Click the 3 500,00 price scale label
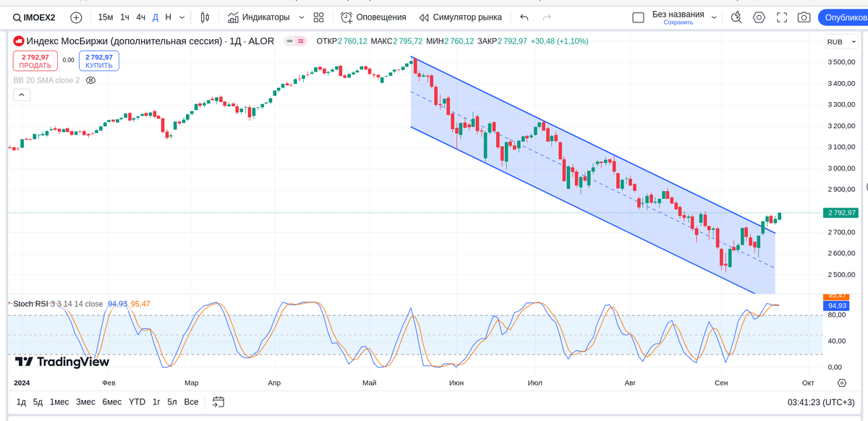 pyautogui.click(x=842, y=62)
